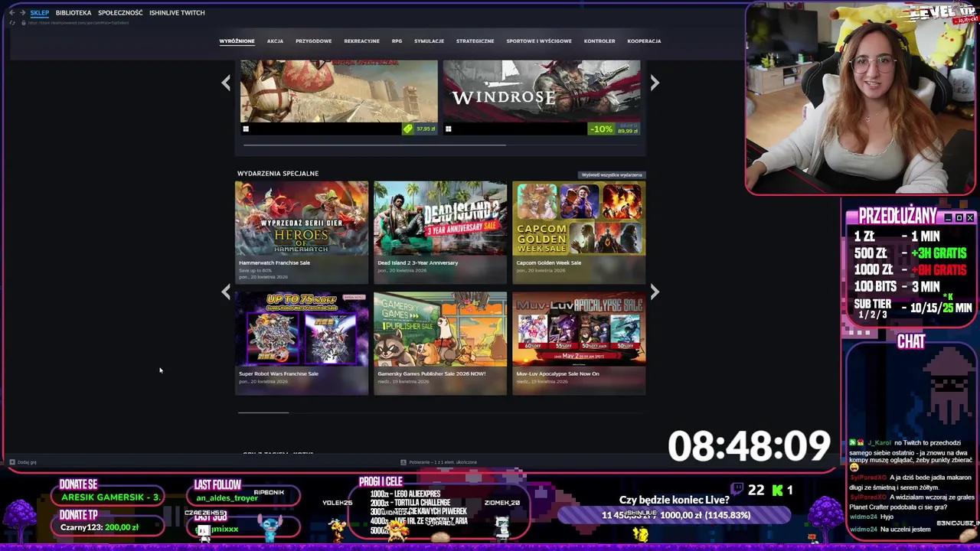Click the Twitch icon next to 22

[737, 489]
